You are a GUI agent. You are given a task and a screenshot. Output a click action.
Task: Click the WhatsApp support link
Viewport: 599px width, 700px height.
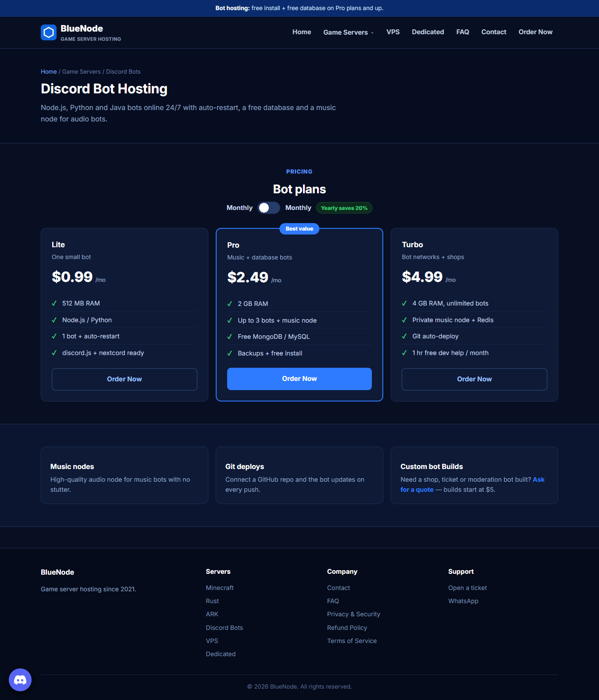point(463,601)
